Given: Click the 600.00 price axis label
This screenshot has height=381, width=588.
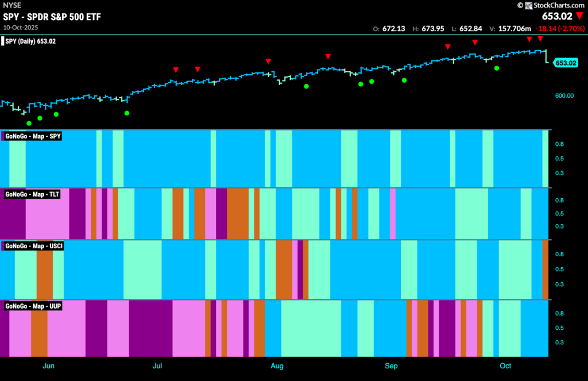Looking at the screenshot, I should click(564, 96).
